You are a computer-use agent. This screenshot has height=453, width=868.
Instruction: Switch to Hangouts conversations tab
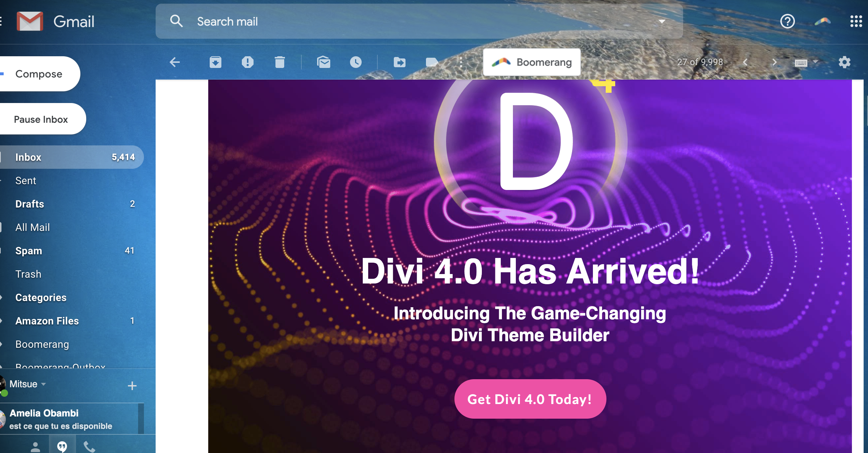[62, 446]
